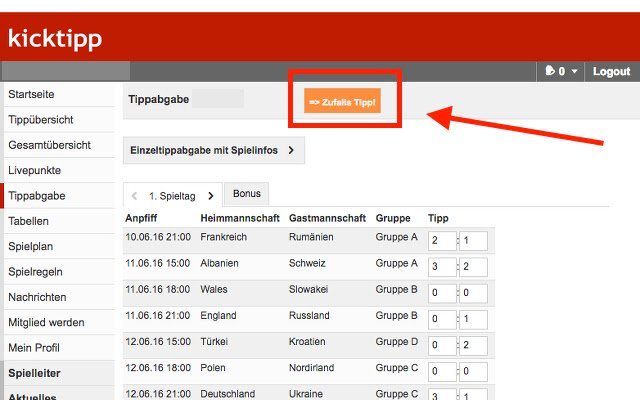Click away score field for Türkei–Kroatien
This screenshot has height=400, width=640.
coord(473,345)
